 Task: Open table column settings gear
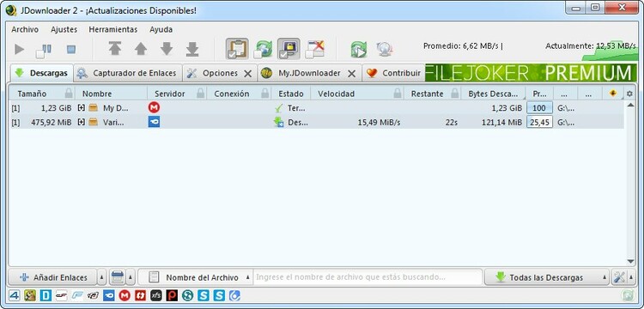click(x=629, y=94)
